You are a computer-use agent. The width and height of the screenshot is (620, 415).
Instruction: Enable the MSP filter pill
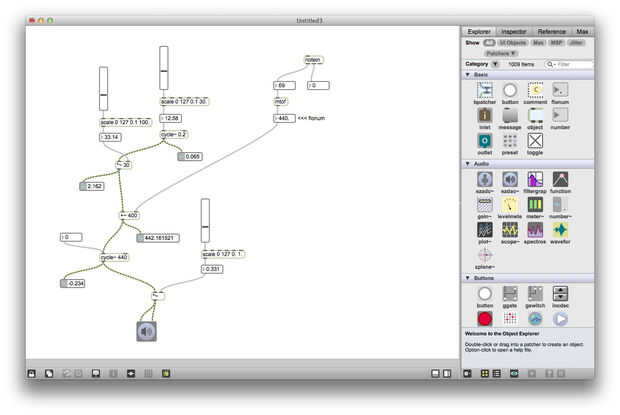tap(556, 43)
